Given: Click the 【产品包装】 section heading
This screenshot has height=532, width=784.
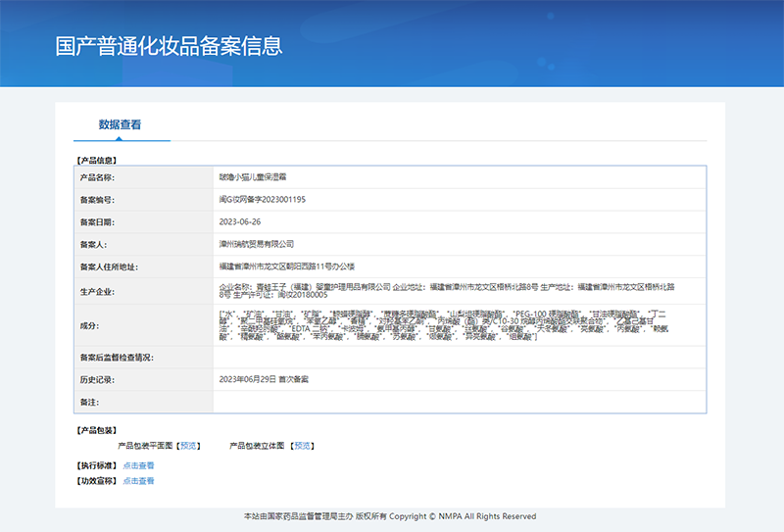Looking at the screenshot, I should click(x=97, y=430).
